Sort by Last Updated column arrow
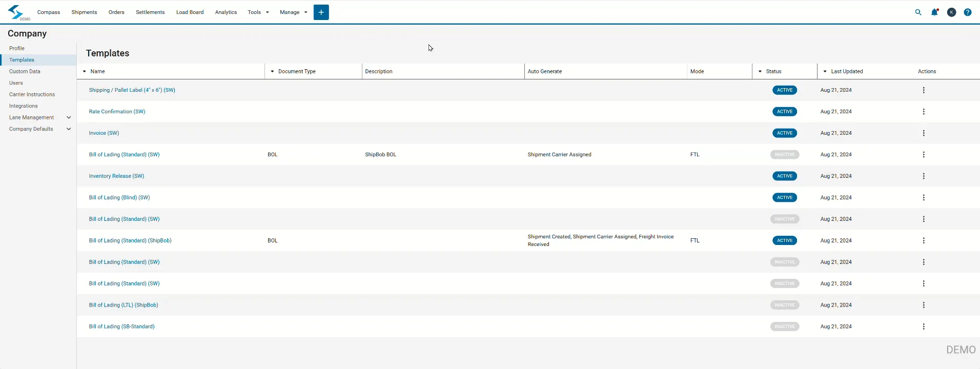 [x=825, y=72]
